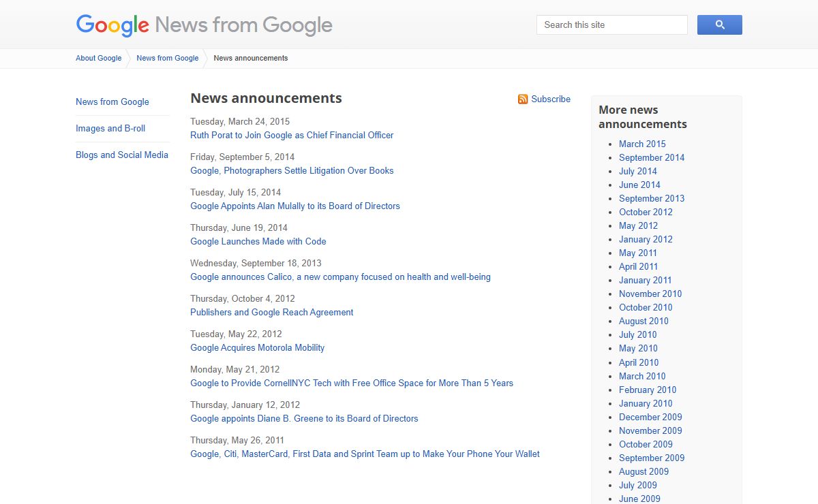Select News from Google sidebar item

pos(112,101)
